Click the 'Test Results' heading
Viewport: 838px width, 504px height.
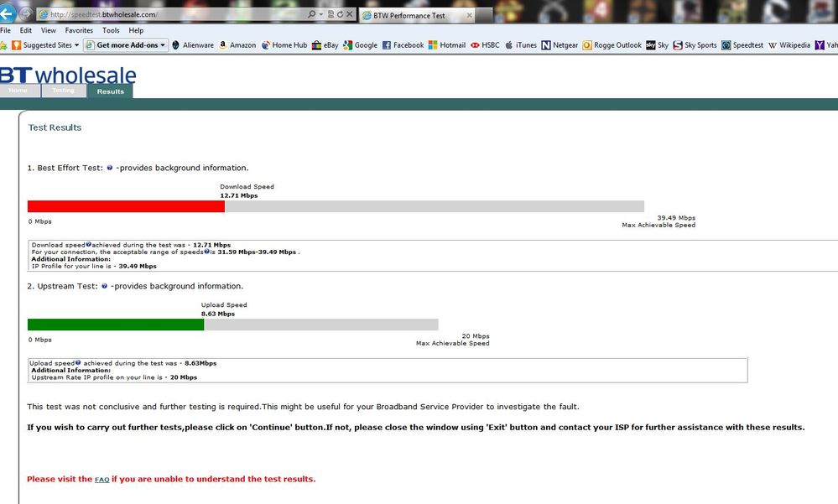pyautogui.click(x=55, y=127)
